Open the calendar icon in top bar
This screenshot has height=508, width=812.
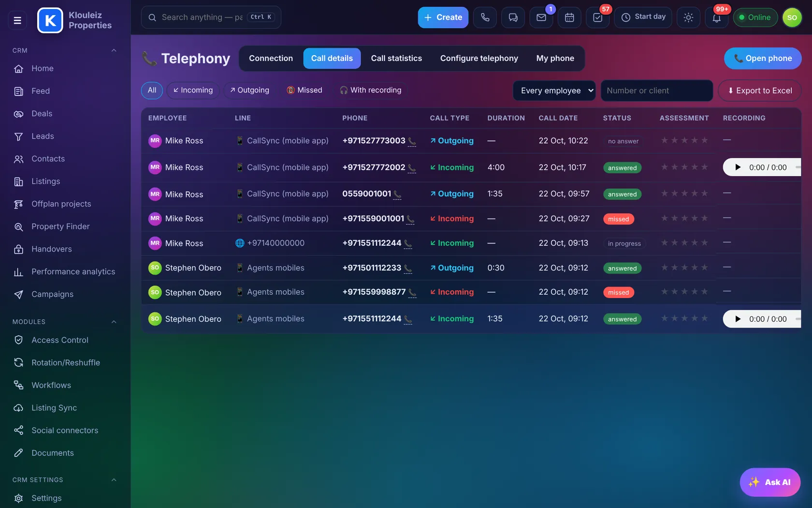[569, 17]
